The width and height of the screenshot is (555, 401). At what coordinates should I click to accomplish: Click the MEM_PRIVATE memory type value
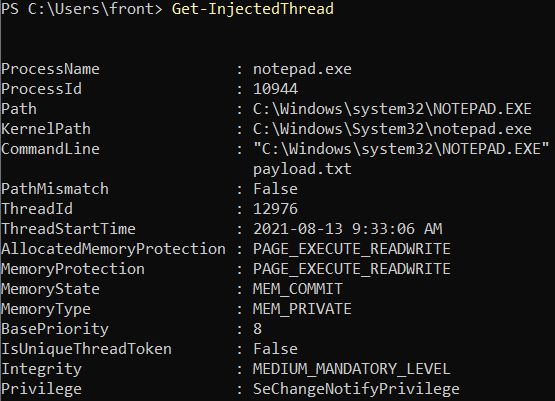302,309
